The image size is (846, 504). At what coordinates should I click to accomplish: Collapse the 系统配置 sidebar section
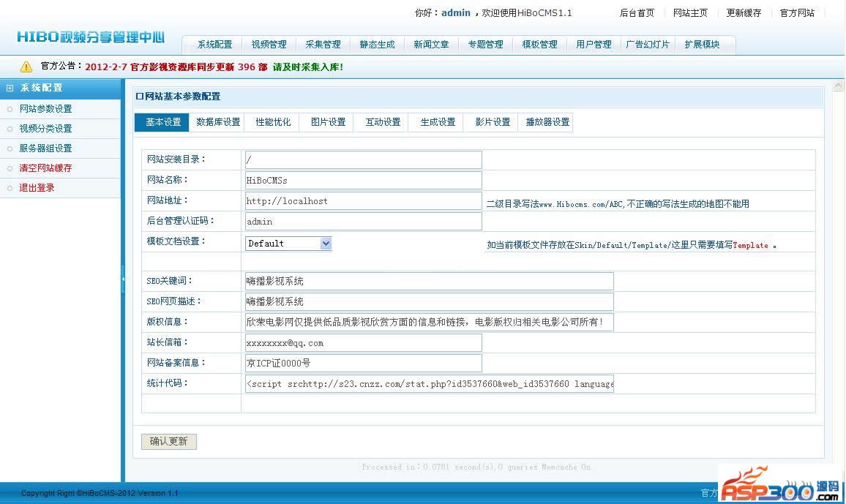tap(10, 88)
